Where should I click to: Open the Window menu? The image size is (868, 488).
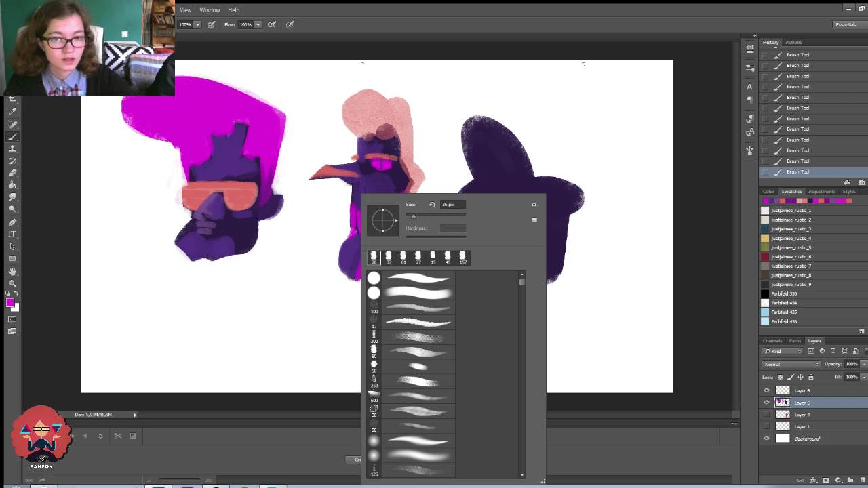[210, 10]
